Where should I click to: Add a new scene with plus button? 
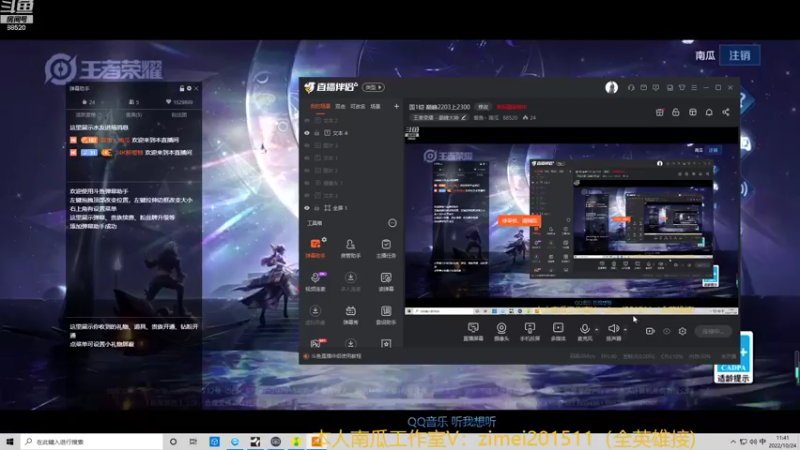tap(396, 106)
